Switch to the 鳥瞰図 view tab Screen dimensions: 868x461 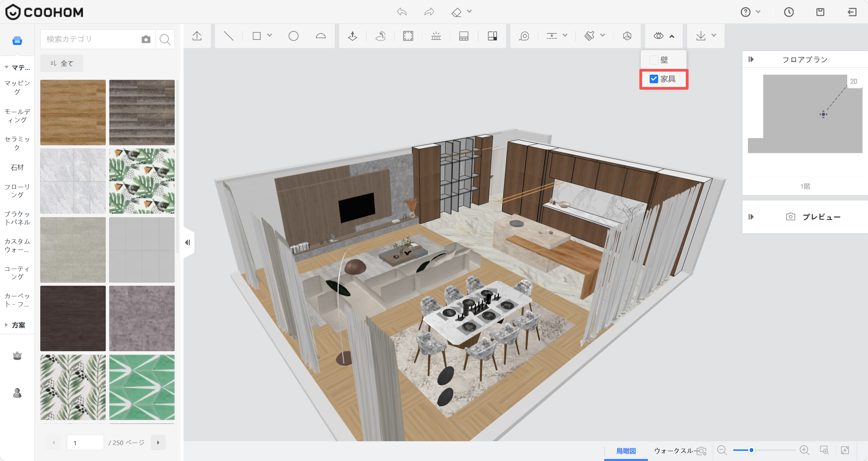[626, 451]
